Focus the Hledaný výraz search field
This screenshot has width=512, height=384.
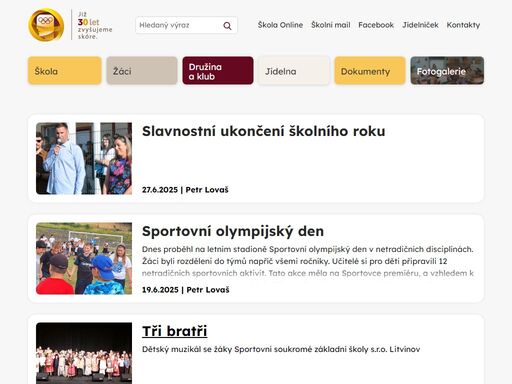click(x=179, y=25)
